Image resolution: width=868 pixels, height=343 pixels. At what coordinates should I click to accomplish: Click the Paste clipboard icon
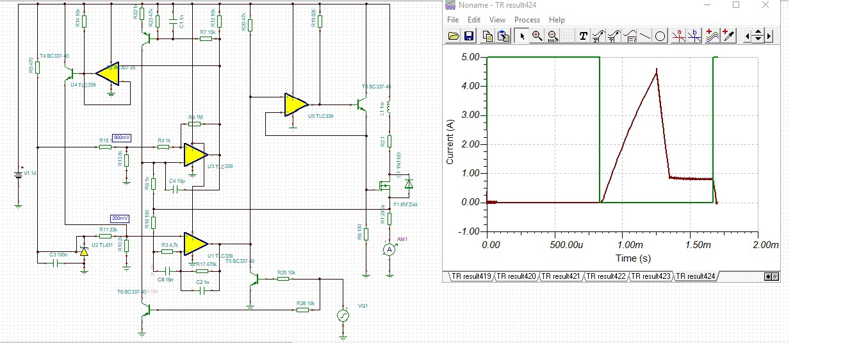[503, 36]
